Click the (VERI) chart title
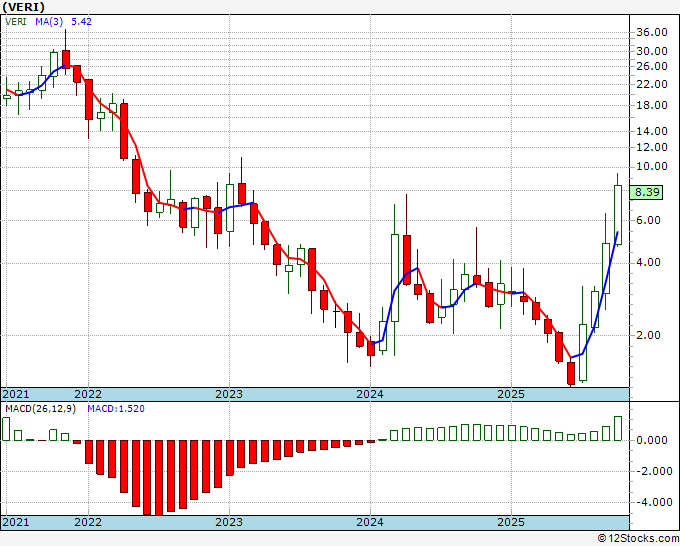 [23, 7]
